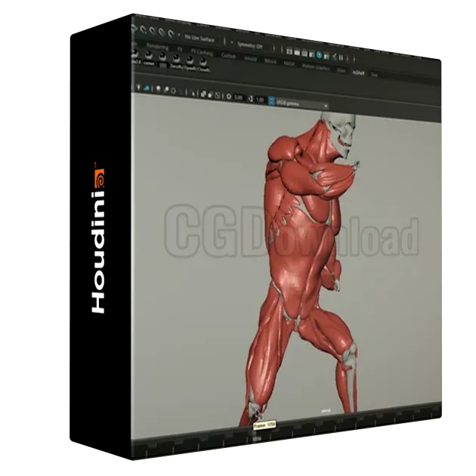Switch to the Arnold shelf tab
The width and height of the screenshot is (476, 476).
(x=250, y=59)
